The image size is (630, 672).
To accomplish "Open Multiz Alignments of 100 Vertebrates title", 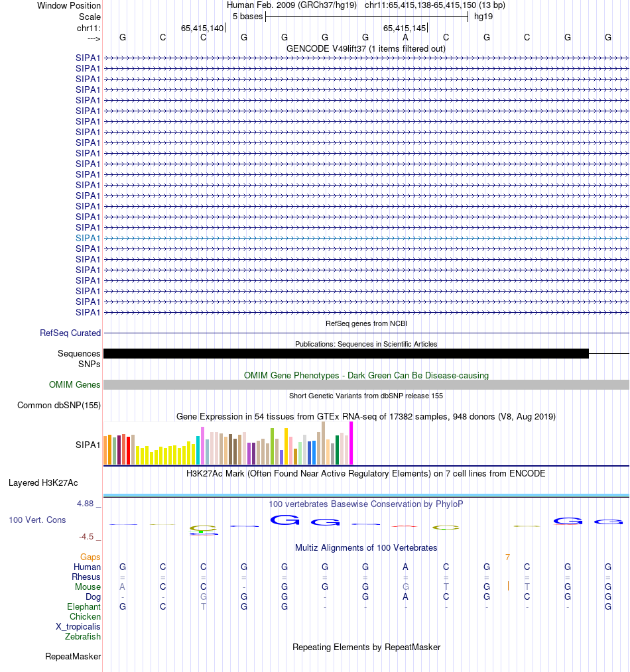I will (366, 547).
